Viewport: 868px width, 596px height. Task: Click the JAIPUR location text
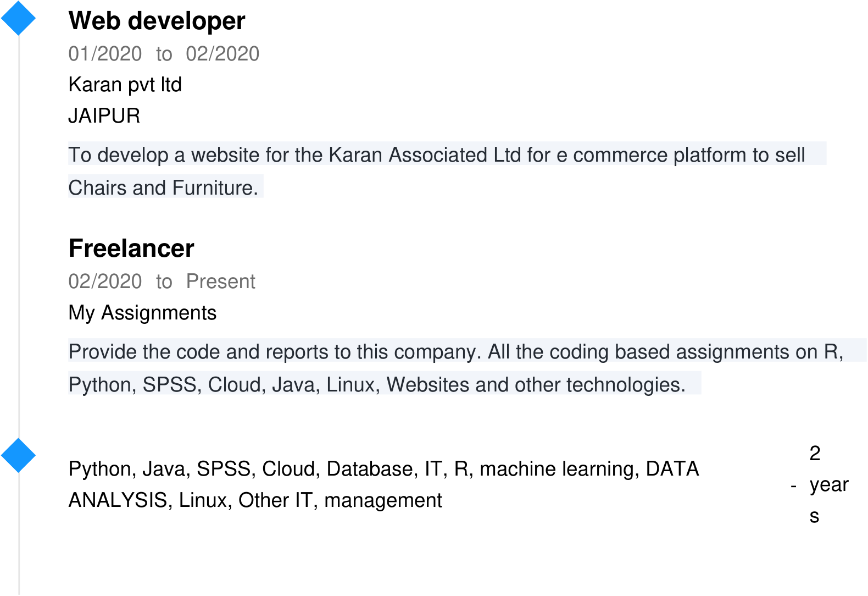click(x=104, y=116)
